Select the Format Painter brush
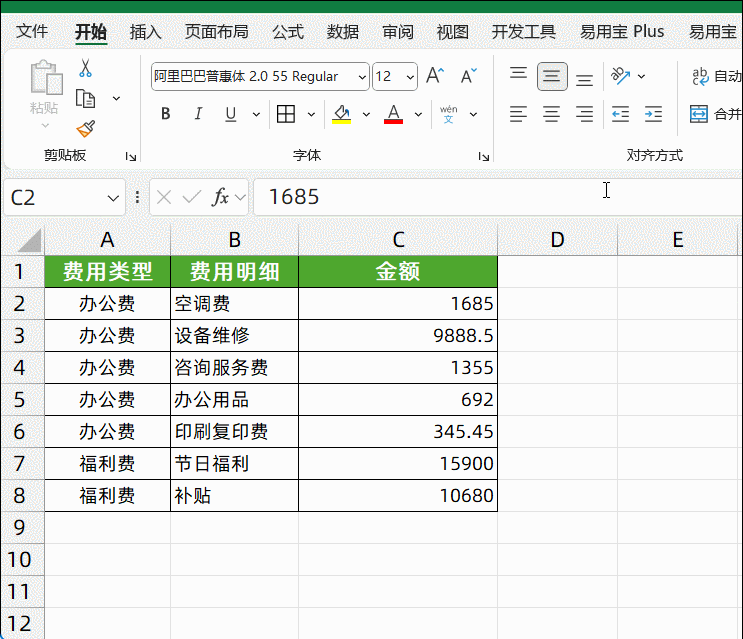743x639 pixels. point(86,128)
